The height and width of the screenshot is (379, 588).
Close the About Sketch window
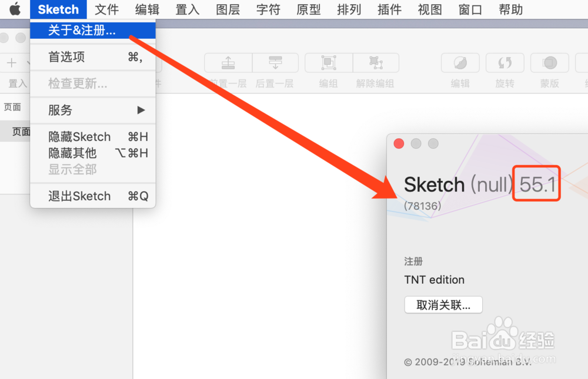(399, 143)
